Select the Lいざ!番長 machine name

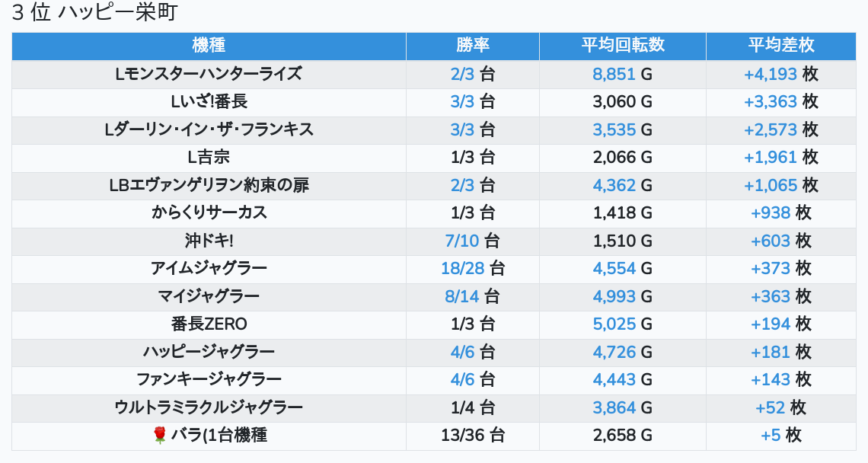[209, 102]
